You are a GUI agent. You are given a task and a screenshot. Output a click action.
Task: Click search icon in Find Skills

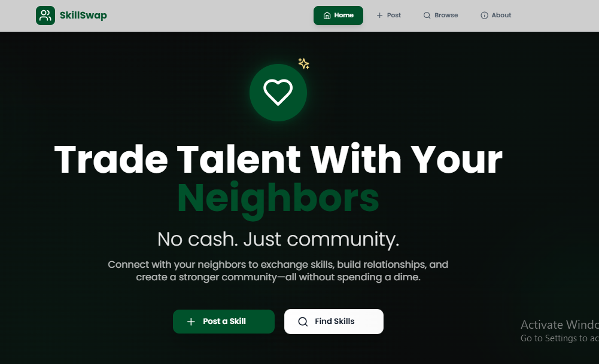click(303, 322)
